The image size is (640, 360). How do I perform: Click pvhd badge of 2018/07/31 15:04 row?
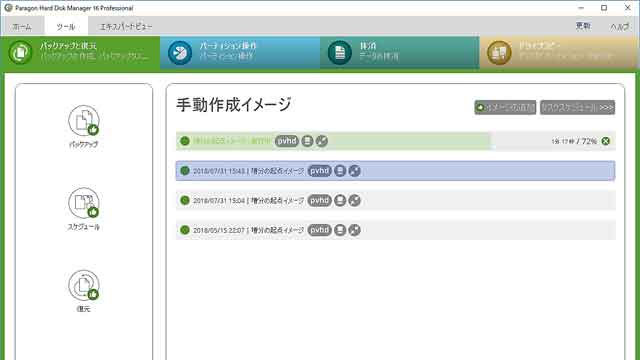[x=320, y=200]
